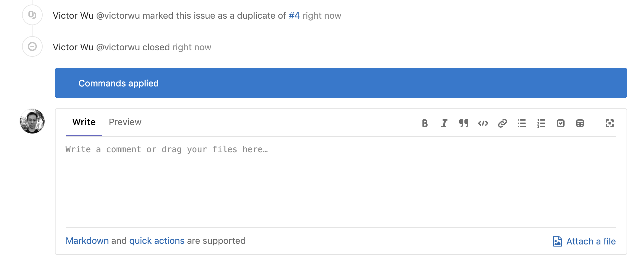Add a link in the comment
The width and height of the screenshot is (644, 258).
pos(503,123)
